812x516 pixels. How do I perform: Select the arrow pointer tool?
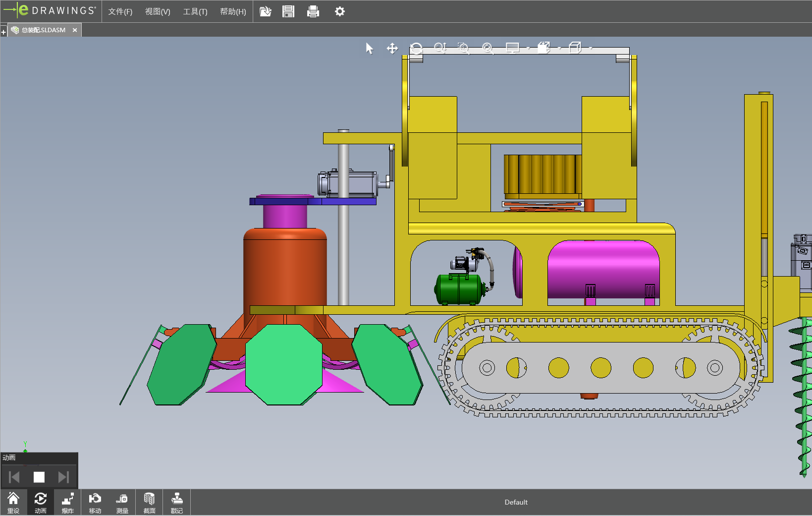pyautogui.click(x=369, y=48)
